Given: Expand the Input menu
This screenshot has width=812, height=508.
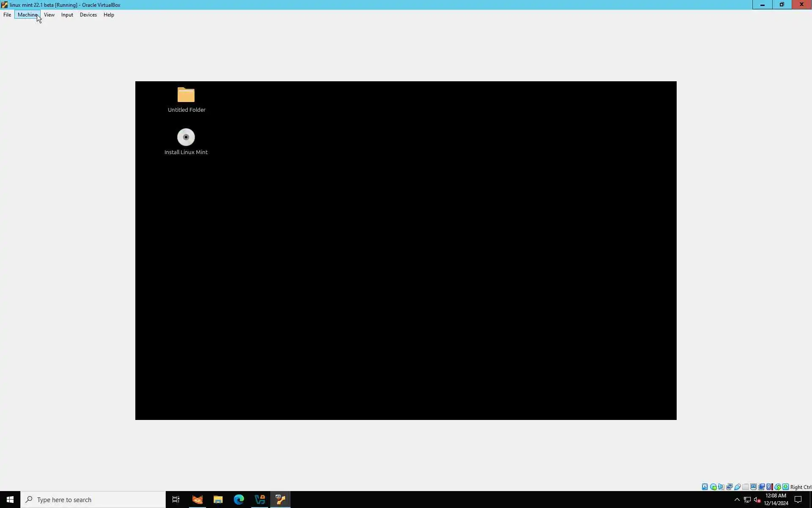Looking at the screenshot, I should 67,15.
